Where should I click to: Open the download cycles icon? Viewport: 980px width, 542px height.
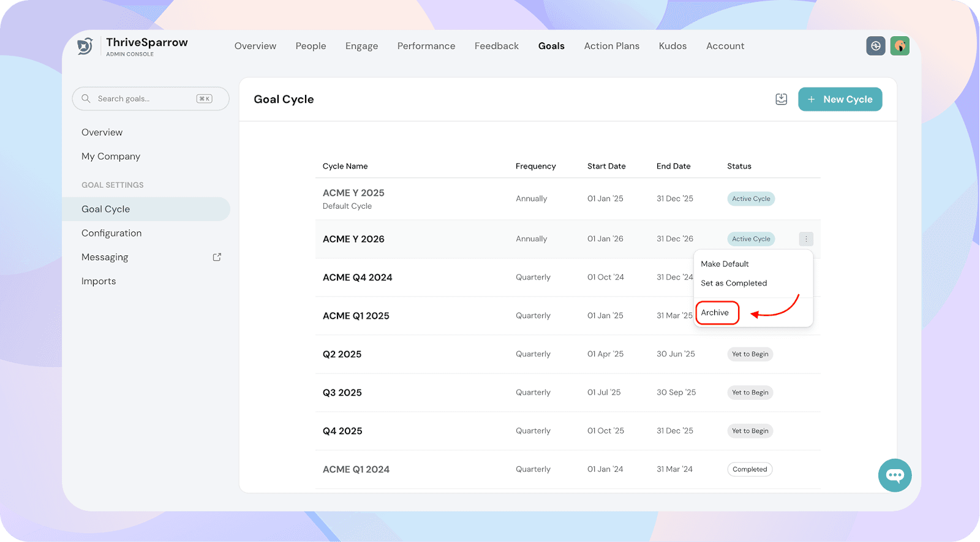(781, 99)
